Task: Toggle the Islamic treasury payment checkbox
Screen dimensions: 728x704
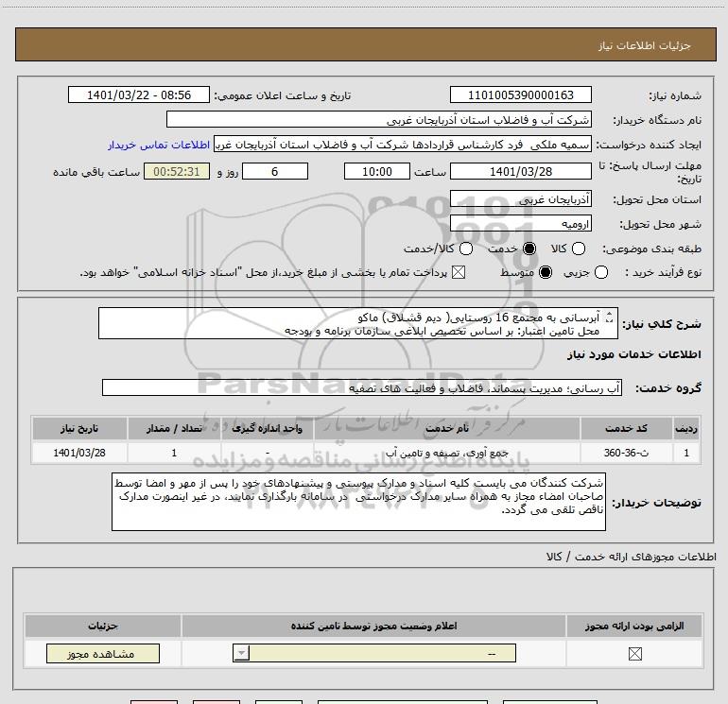Action: tap(459, 273)
